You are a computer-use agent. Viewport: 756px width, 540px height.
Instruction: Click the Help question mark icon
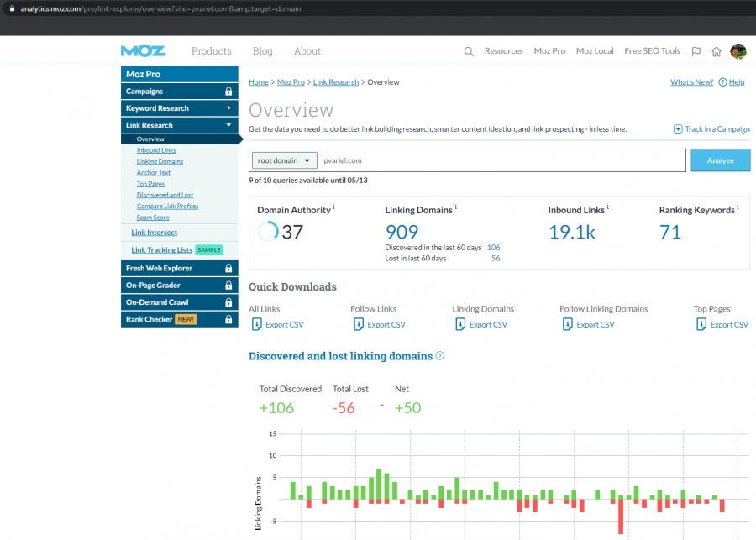point(722,82)
